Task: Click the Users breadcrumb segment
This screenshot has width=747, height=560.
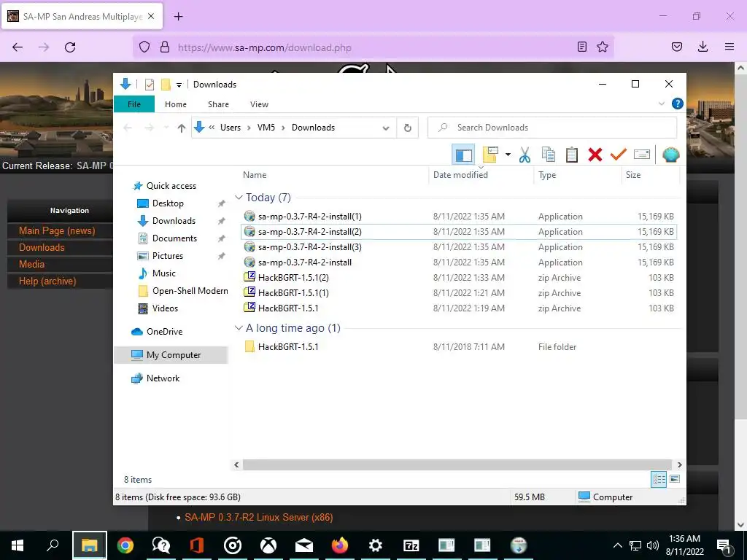Action: tap(230, 128)
